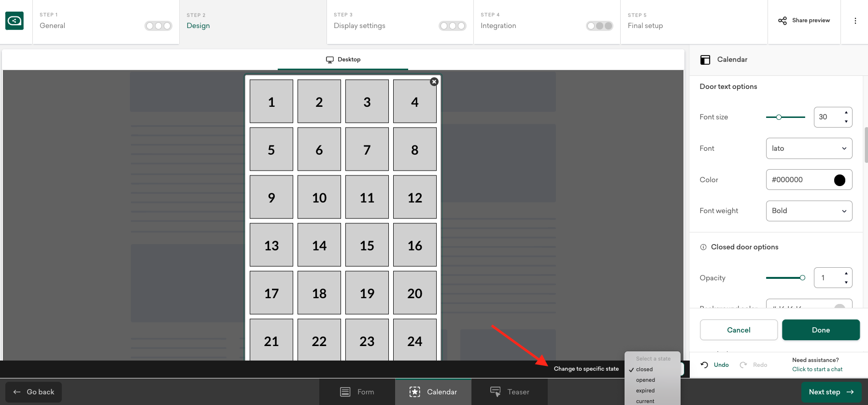The width and height of the screenshot is (868, 405).
Task: Click calendar door number 24
Action: click(x=415, y=339)
